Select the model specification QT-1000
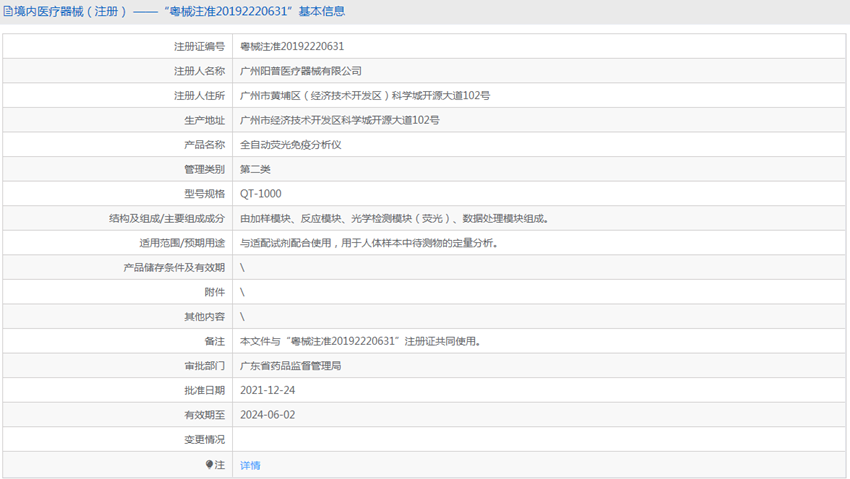Image resolution: width=850 pixels, height=479 pixels. pyautogui.click(x=261, y=193)
